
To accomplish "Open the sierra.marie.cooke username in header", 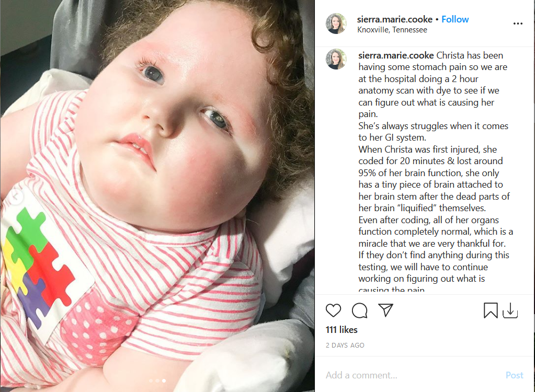I will click(x=394, y=19).
